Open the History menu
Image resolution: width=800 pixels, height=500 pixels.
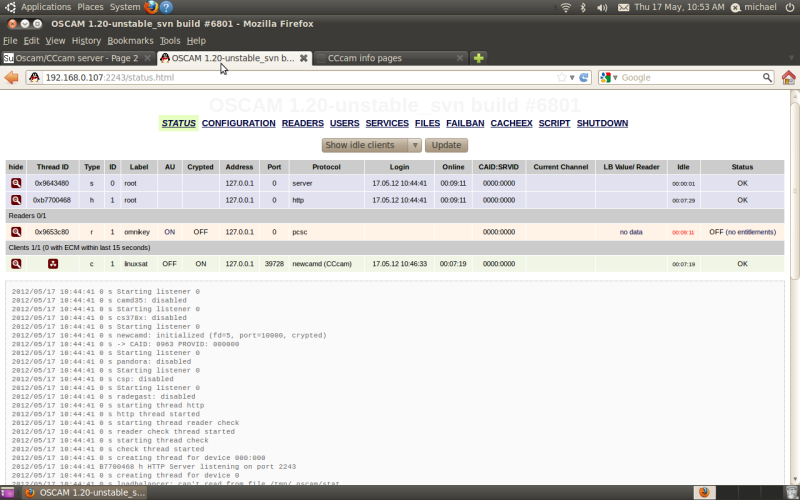pos(86,41)
